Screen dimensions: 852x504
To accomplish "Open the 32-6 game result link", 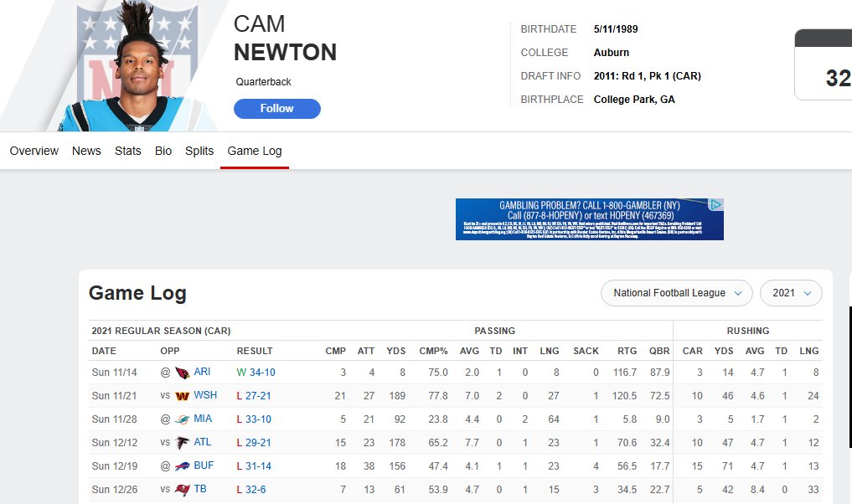I will (x=256, y=489).
